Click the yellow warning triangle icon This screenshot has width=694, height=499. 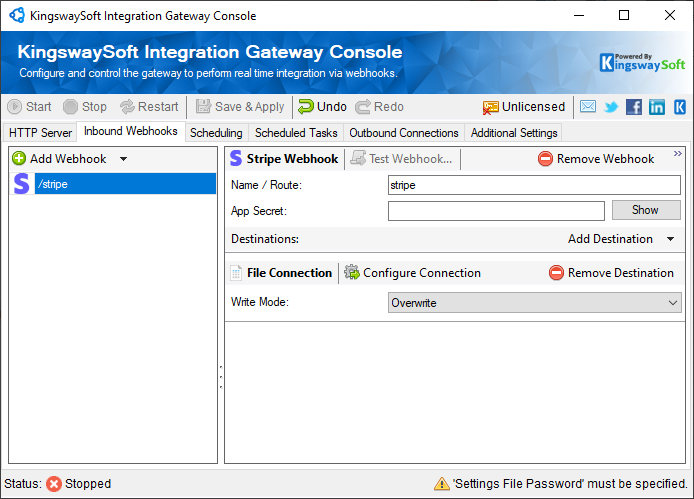pos(442,484)
